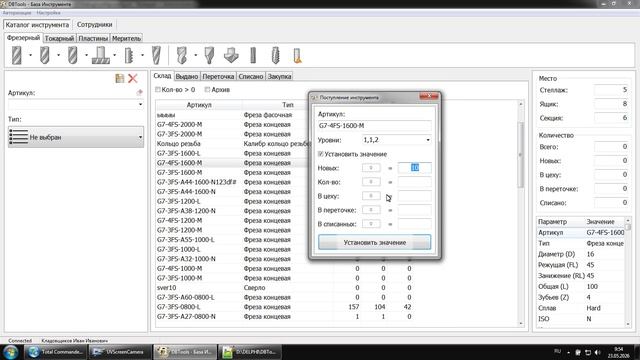
Task: Open the Windows Start menu
Action: 11,352
